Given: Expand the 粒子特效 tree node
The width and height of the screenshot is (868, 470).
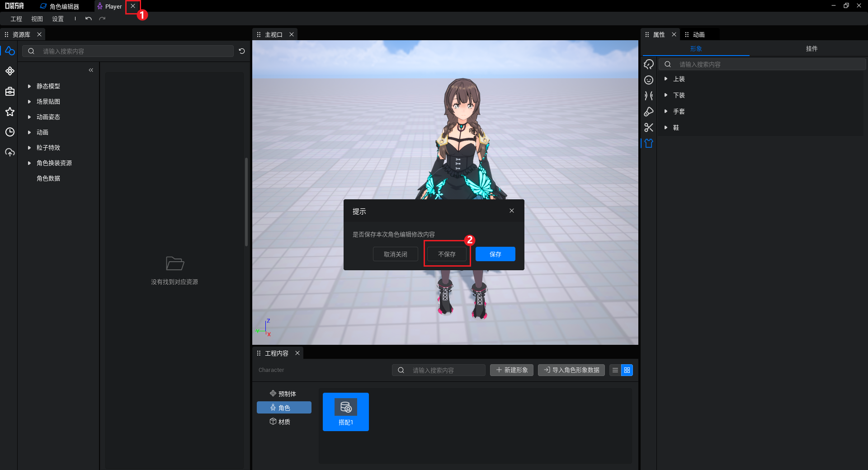Looking at the screenshot, I should [29, 148].
